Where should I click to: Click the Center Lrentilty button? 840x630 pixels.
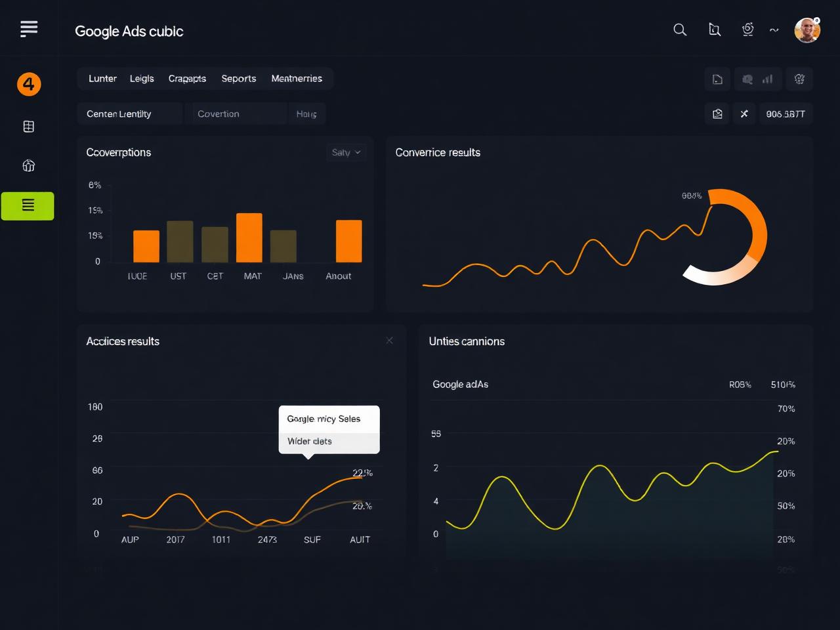click(x=129, y=114)
